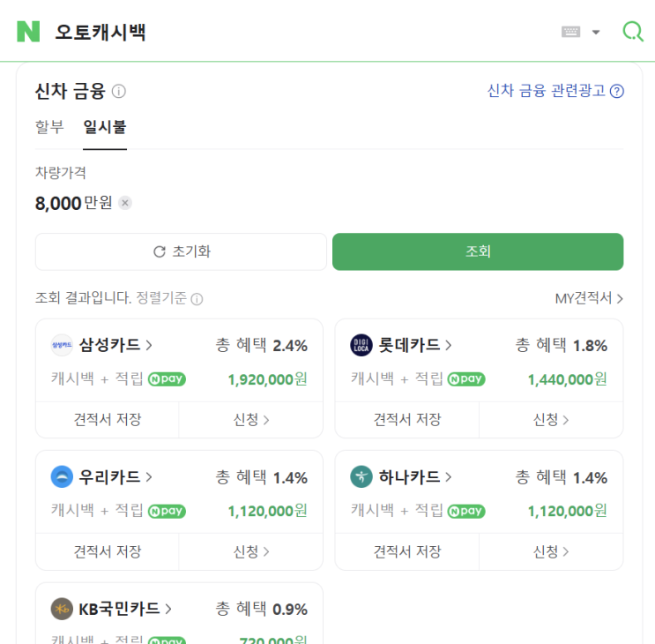This screenshot has width=655, height=644.
Task: Switch to the 할부 tab
Action: click(x=49, y=127)
